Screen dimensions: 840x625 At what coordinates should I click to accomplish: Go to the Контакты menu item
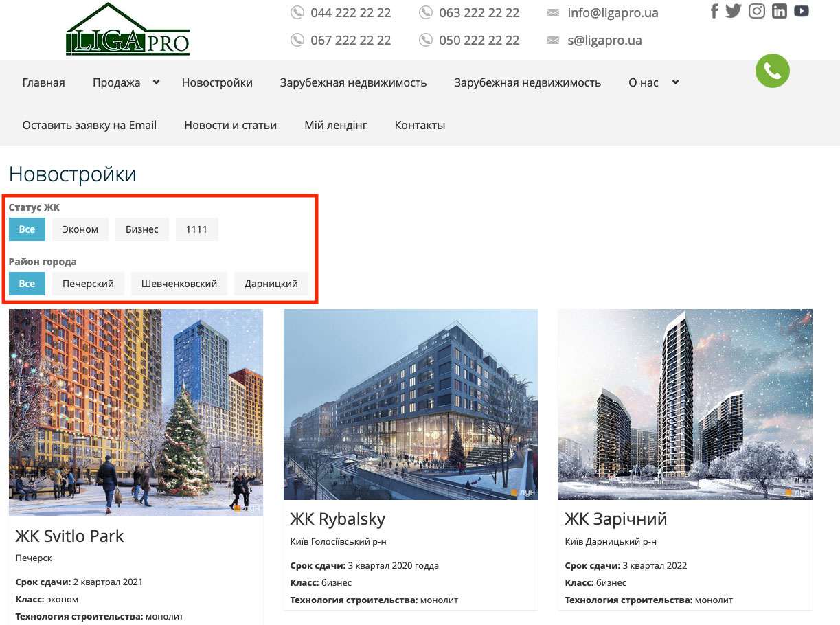pyautogui.click(x=420, y=125)
